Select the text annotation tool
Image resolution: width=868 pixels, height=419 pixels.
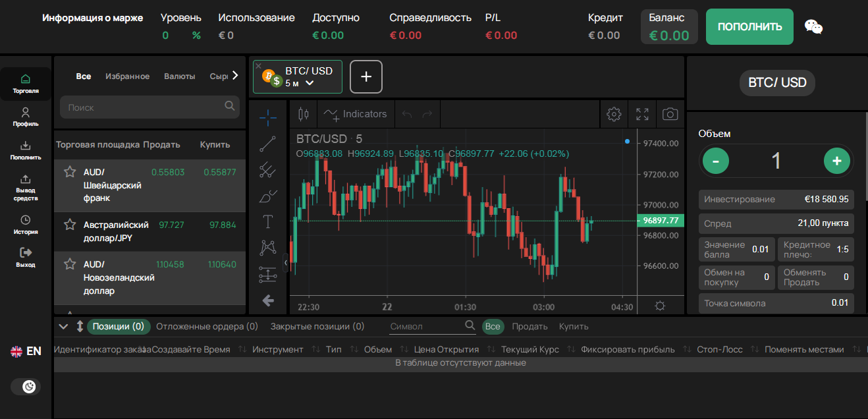[x=268, y=221]
